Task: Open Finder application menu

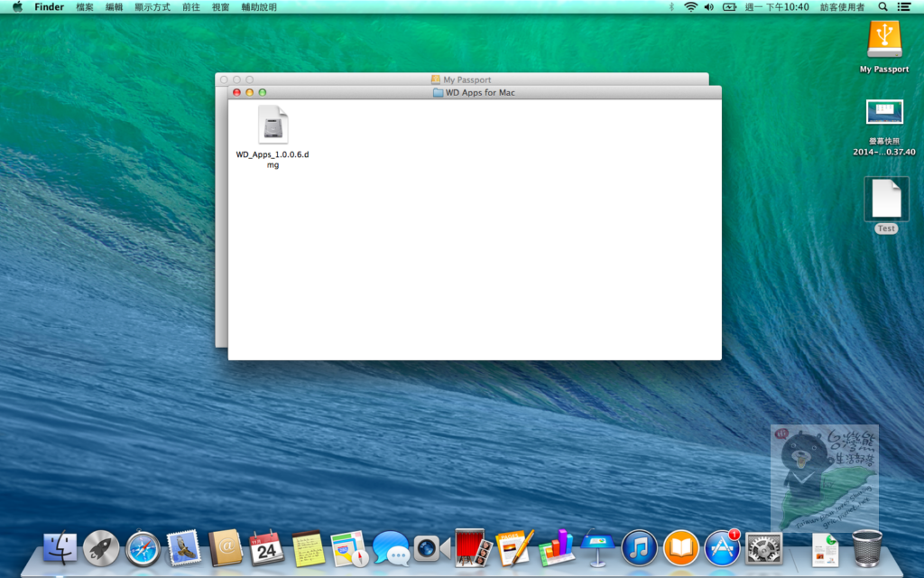Action: [49, 7]
